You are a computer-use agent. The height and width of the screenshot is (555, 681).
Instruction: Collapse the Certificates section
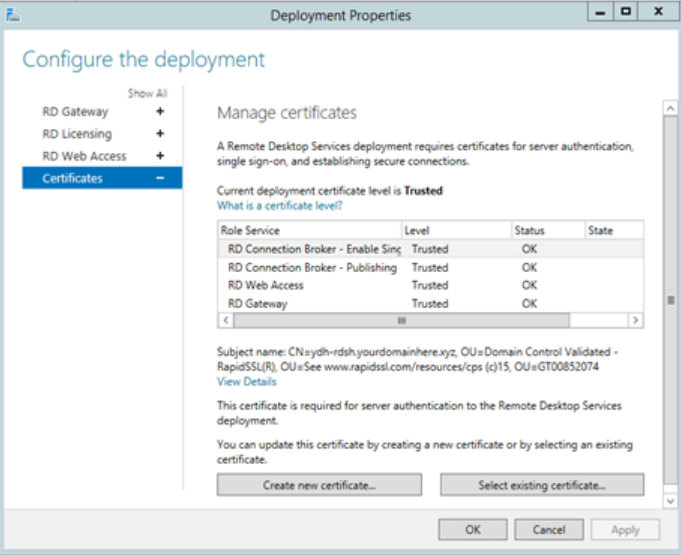pos(159,178)
